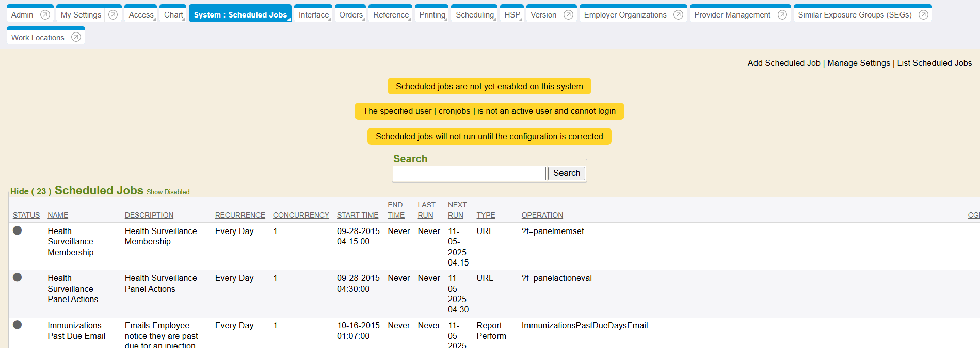980x348 pixels.
Task: Click arrow icon beside Work Locations
Action: [x=76, y=37]
